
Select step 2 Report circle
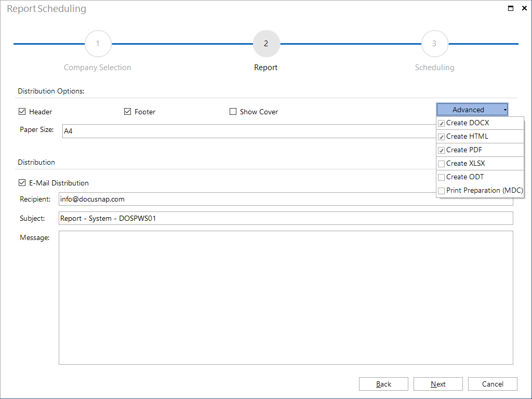(x=266, y=44)
